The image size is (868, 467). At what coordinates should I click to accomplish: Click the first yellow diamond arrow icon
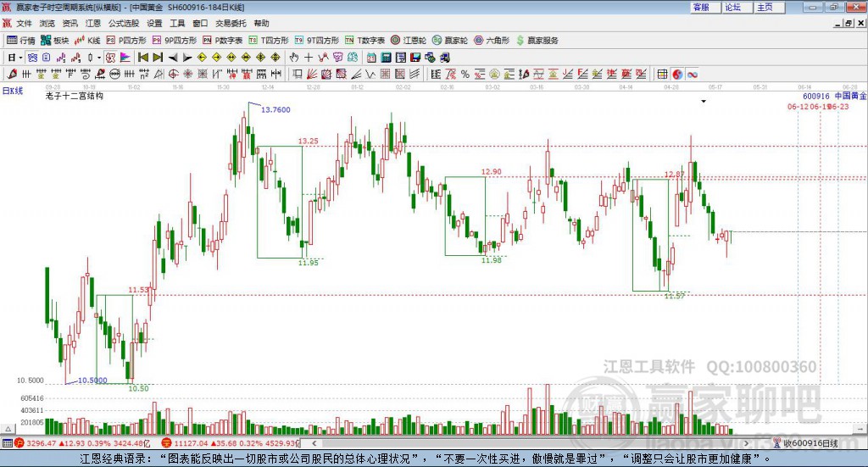tap(202, 58)
